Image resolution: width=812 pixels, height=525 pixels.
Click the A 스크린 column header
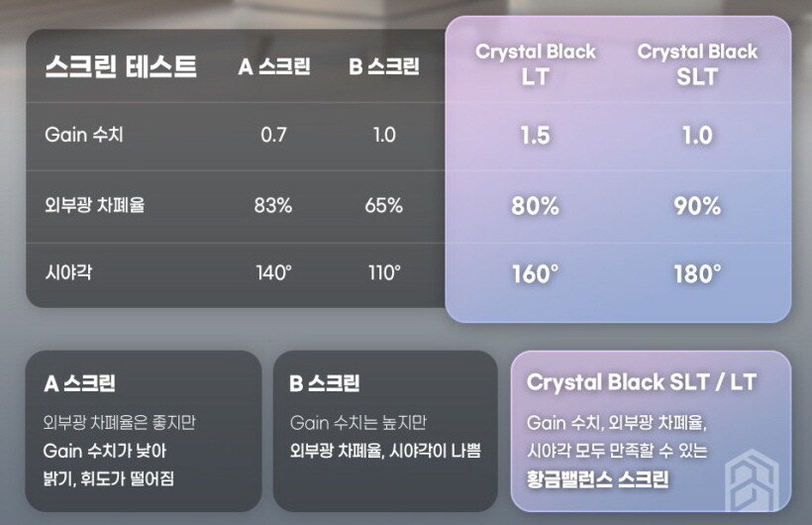click(274, 66)
